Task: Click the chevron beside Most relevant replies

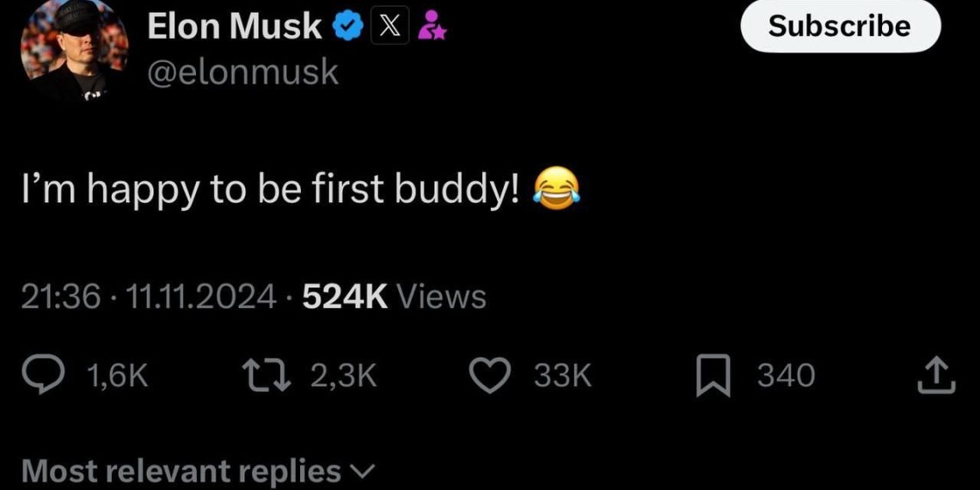Action: [364, 471]
